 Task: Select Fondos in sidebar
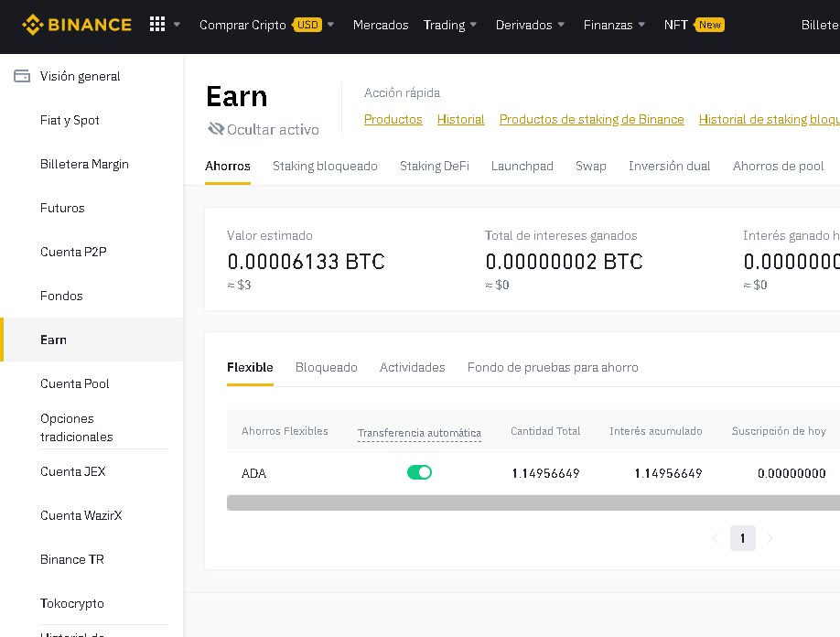[x=61, y=296]
